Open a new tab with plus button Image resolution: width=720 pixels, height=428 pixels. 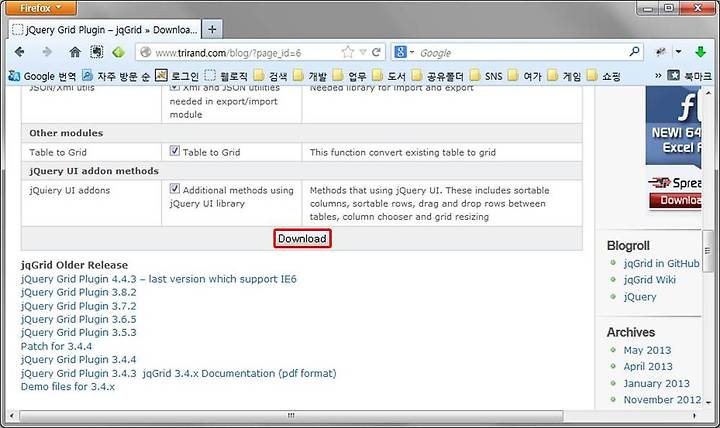click(x=212, y=30)
